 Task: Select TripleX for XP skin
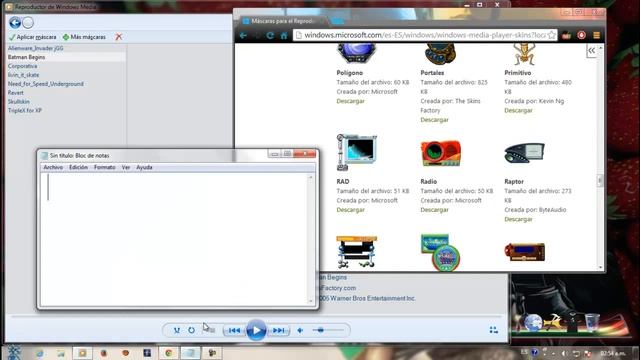click(x=24, y=111)
